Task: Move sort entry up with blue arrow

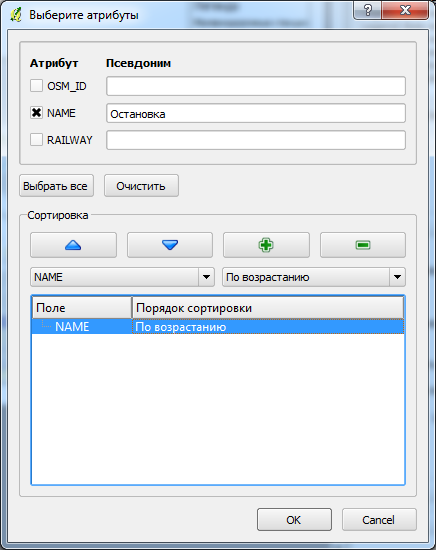Action: coord(73,245)
